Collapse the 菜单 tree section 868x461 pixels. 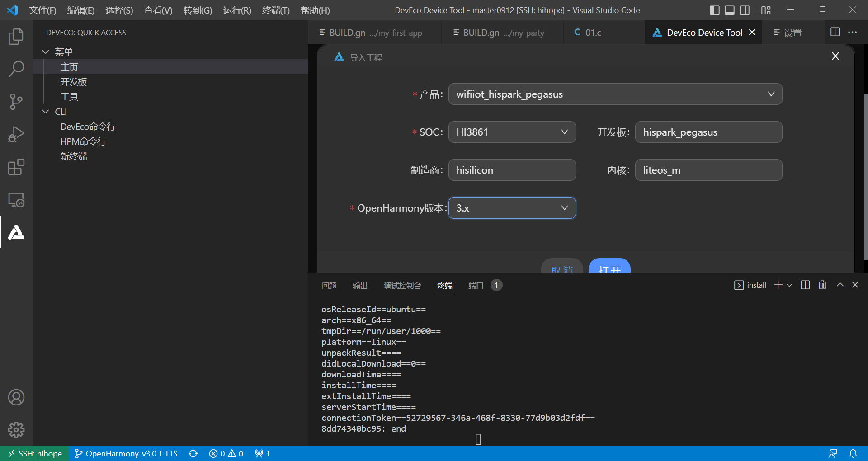(45, 52)
